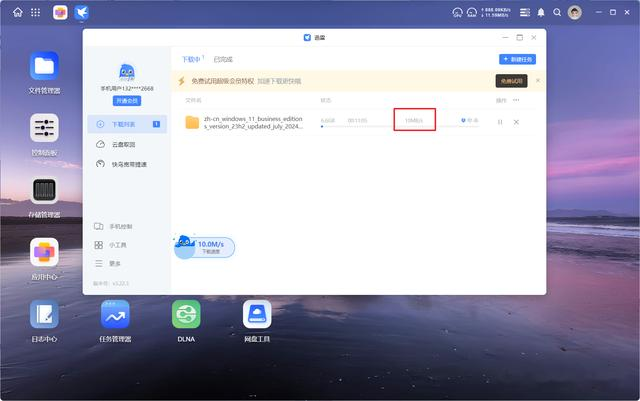Click the version number at sidebar bottom
Screen dimensions: 640x401
click(x=111, y=283)
